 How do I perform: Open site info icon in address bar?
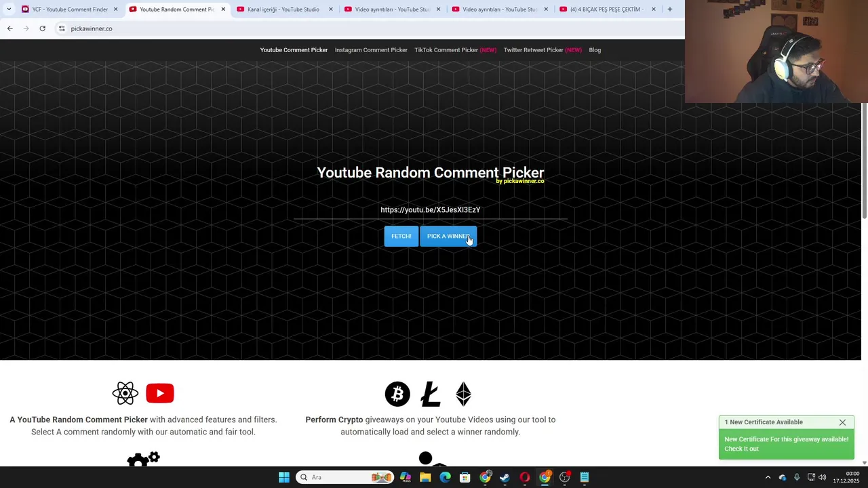pyautogui.click(x=62, y=28)
